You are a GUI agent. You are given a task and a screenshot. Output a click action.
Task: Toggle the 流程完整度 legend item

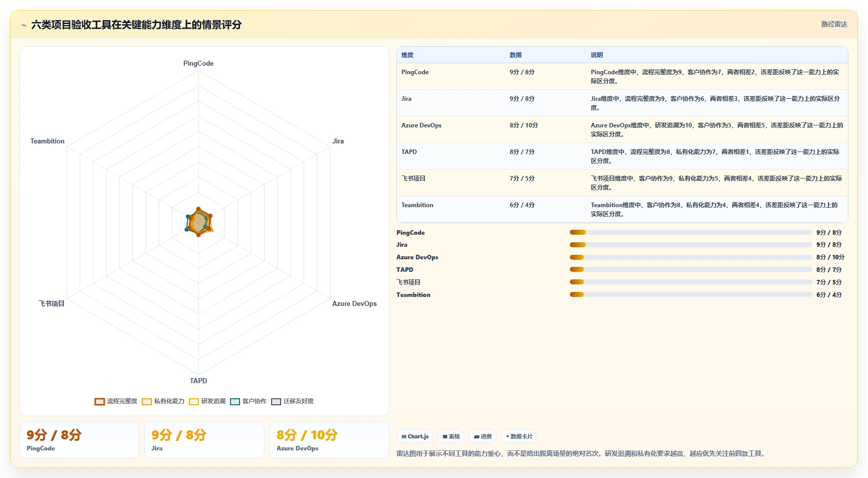click(116, 401)
